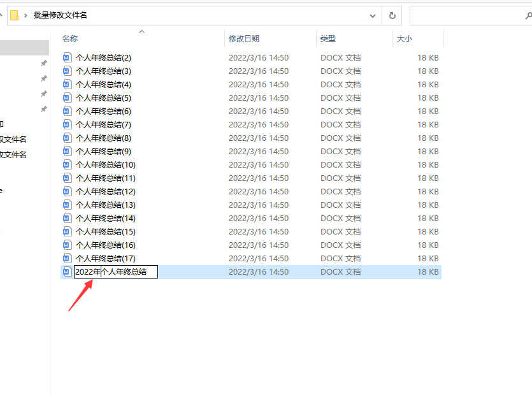The width and height of the screenshot is (532, 397).
Task: Click the topmost pin icon in navigation pane
Action: pos(43,63)
